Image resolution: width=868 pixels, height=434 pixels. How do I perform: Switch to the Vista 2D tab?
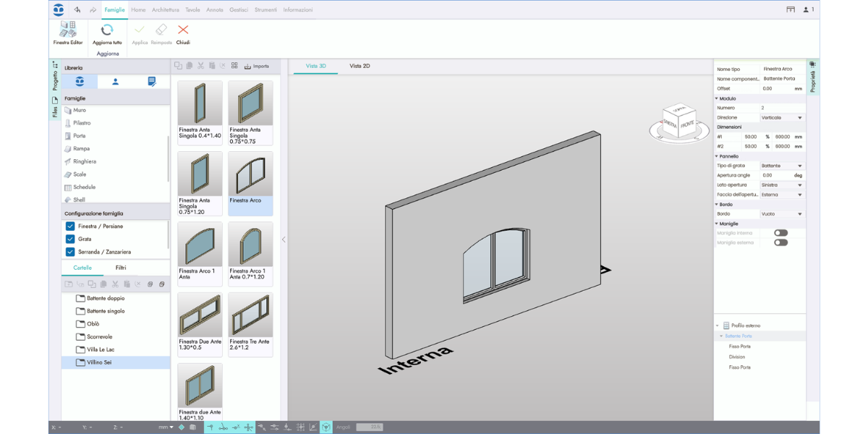pyautogui.click(x=359, y=66)
